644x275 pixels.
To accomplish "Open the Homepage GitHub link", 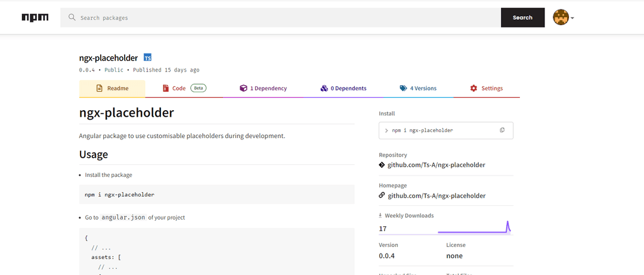I will point(436,196).
